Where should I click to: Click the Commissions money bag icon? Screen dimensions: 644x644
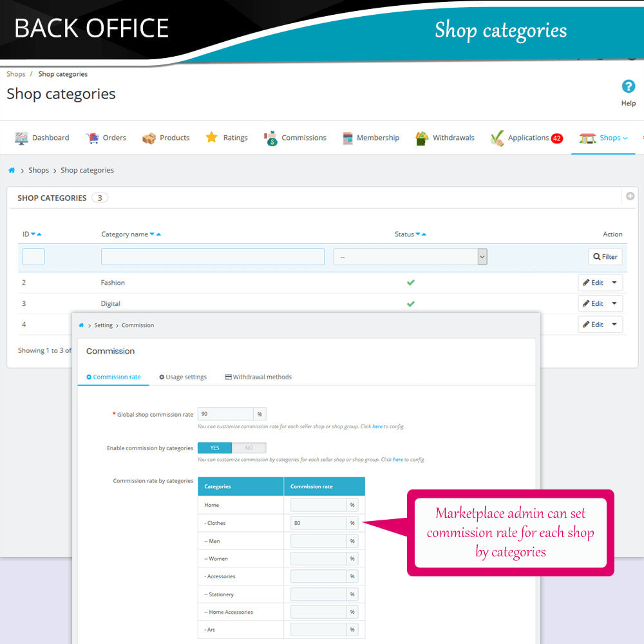[271, 138]
